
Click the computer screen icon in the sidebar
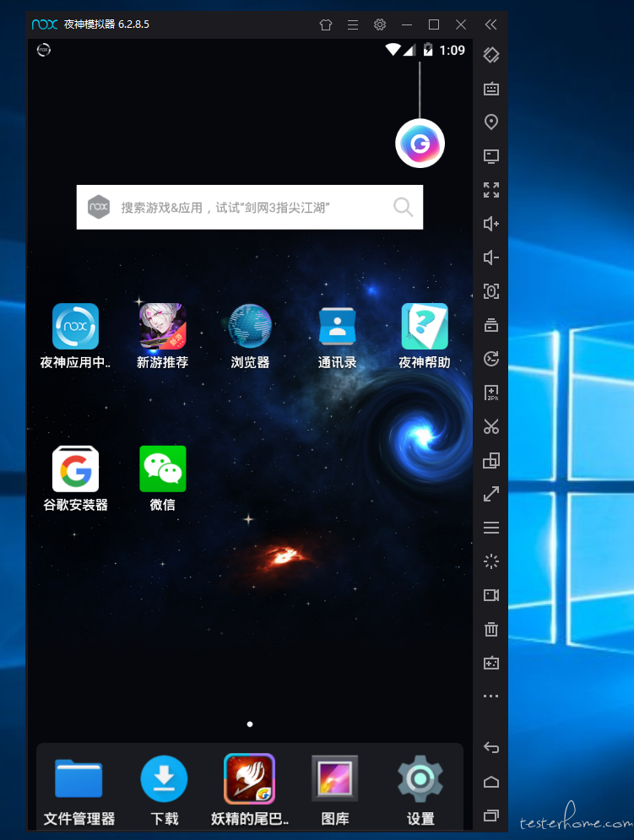click(491, 156)
